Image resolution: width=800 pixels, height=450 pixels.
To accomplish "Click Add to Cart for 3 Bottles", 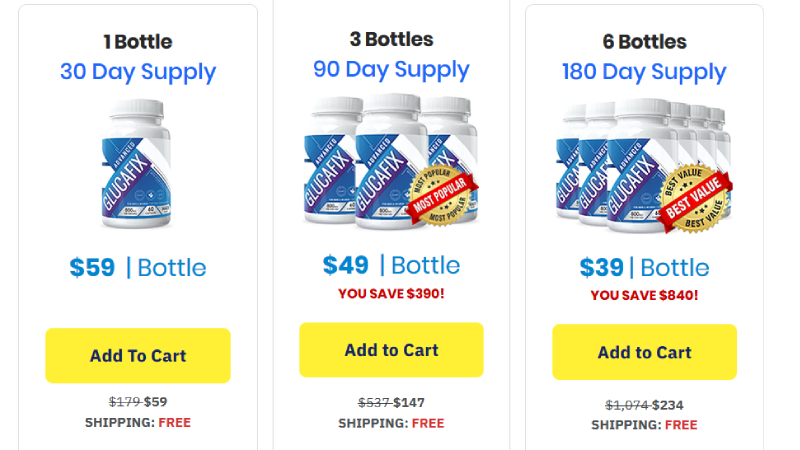I will [391, 350].
